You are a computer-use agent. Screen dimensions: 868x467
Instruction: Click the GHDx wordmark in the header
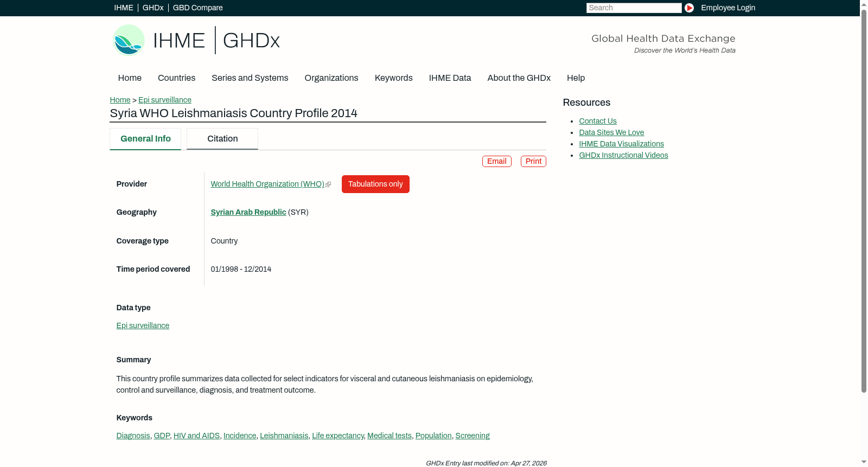tap(251, 41)
